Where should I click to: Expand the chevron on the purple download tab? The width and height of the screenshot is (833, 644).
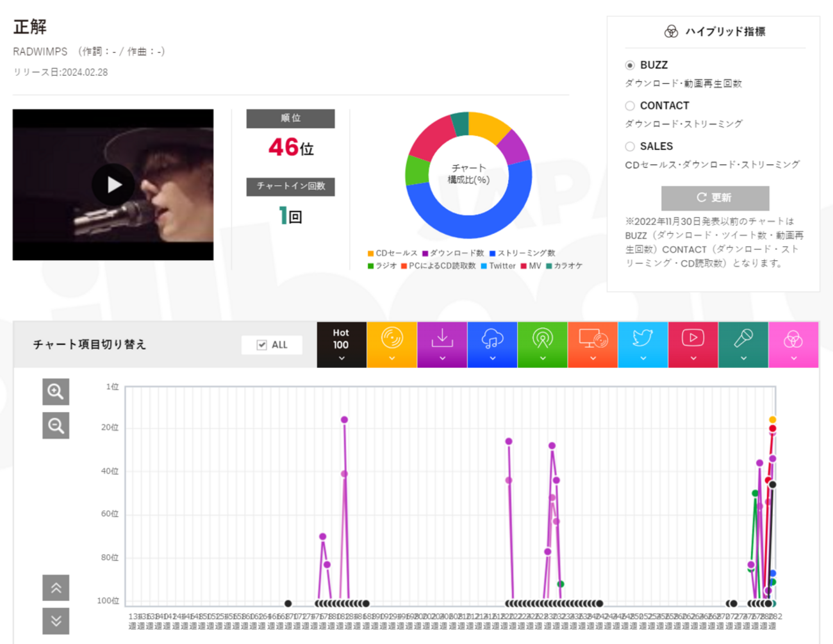coord(442,358)
